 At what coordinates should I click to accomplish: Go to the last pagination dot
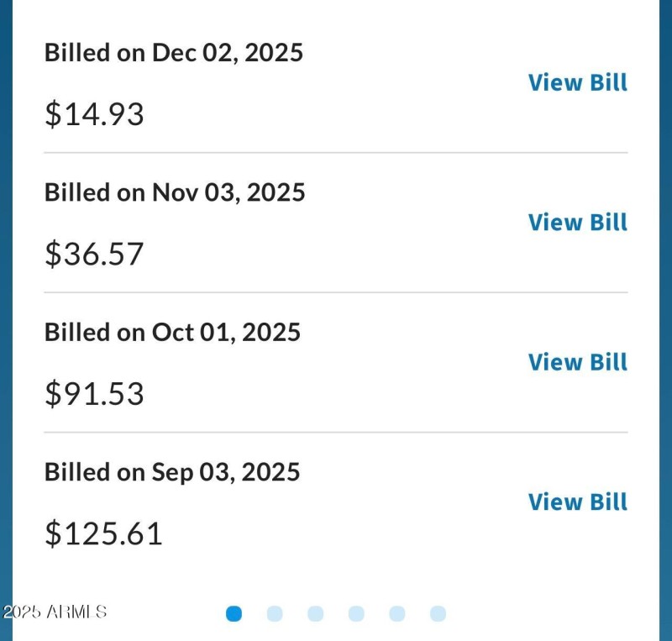(x=438, y=614)
